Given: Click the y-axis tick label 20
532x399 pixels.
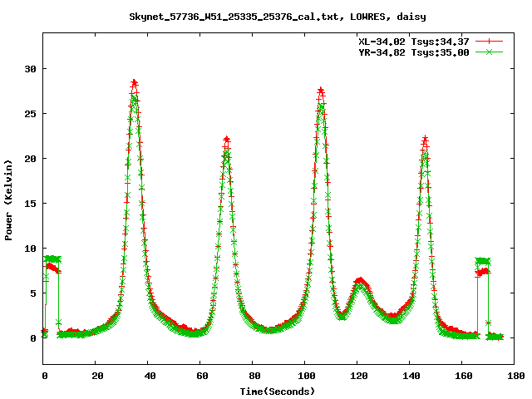Looking at the screenshot, I should point(30,159).
